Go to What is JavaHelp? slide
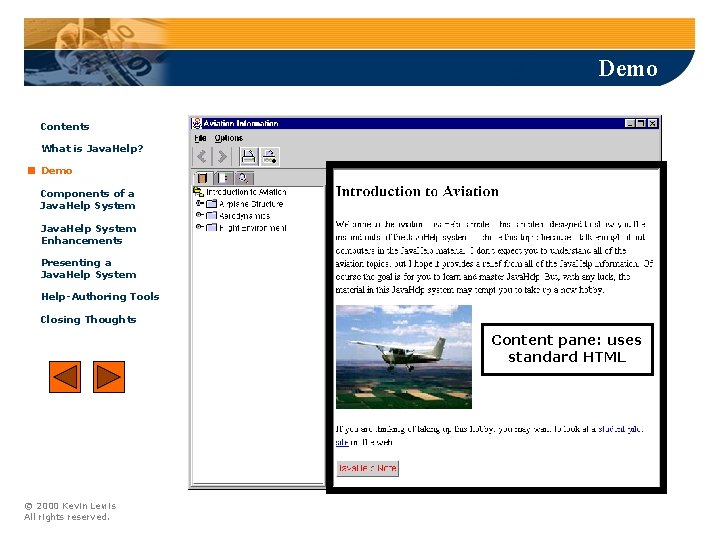This screenshot has width=720, height=540. coord(92,148)
